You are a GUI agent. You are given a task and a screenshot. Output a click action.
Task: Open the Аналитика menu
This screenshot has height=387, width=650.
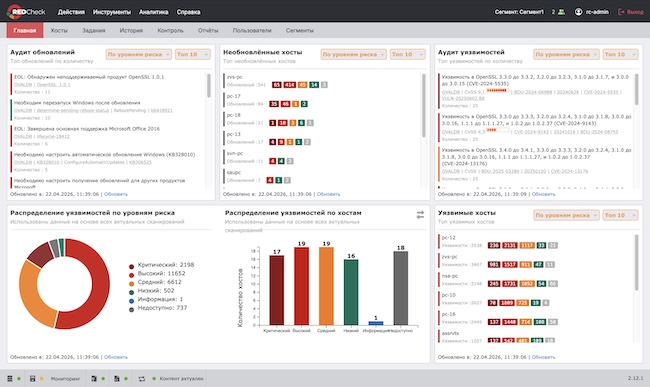[x=153, y=12]
